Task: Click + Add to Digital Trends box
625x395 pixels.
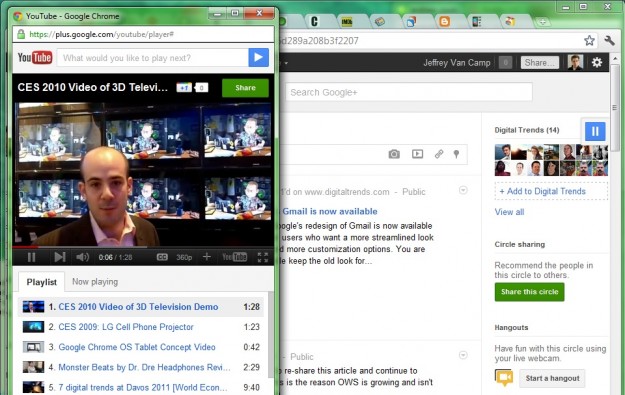Action: click(x=551, y=191)
